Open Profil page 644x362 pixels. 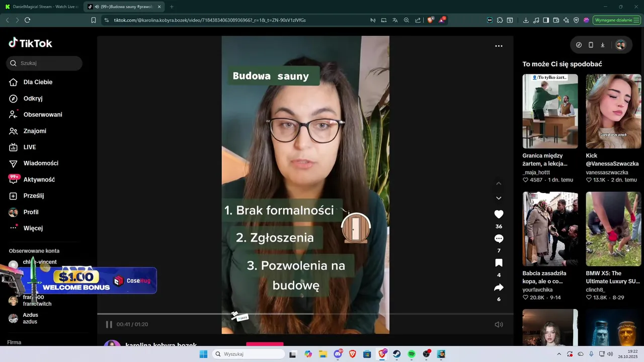31,212
